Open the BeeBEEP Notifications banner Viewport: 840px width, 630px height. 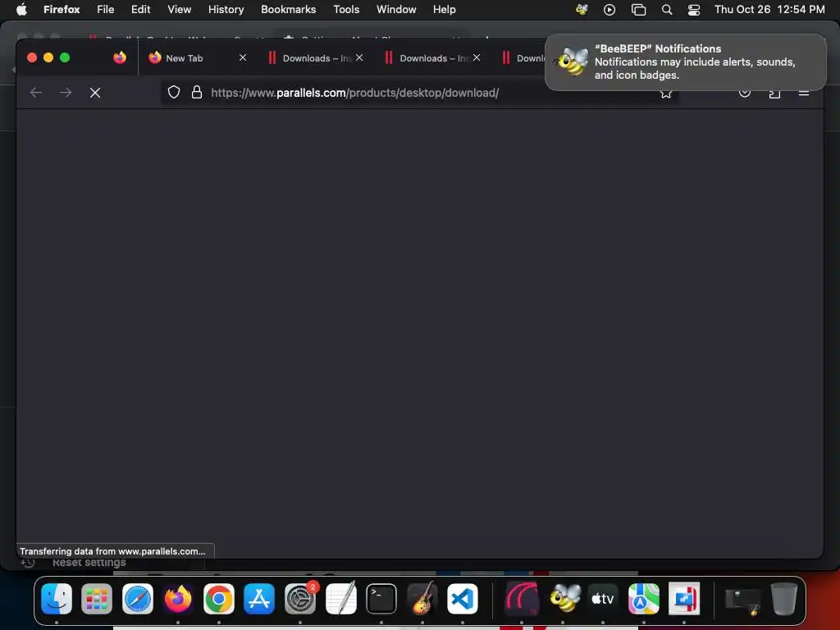pyautogui.click(x=685, y=62)
